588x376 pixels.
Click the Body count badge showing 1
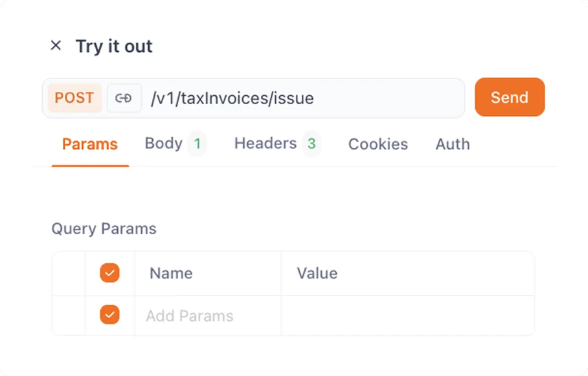pyautogui.click(x=197, y=144)
